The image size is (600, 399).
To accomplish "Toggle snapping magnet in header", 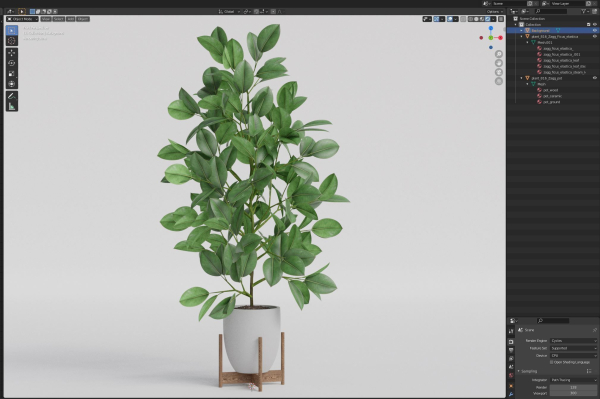I will [x=256, y=11].
